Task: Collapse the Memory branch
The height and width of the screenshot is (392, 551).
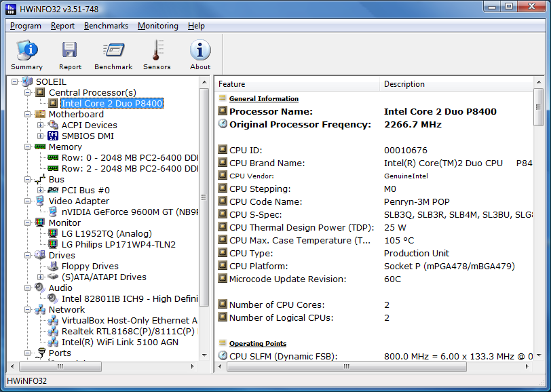Action: (x=27, y=146)
